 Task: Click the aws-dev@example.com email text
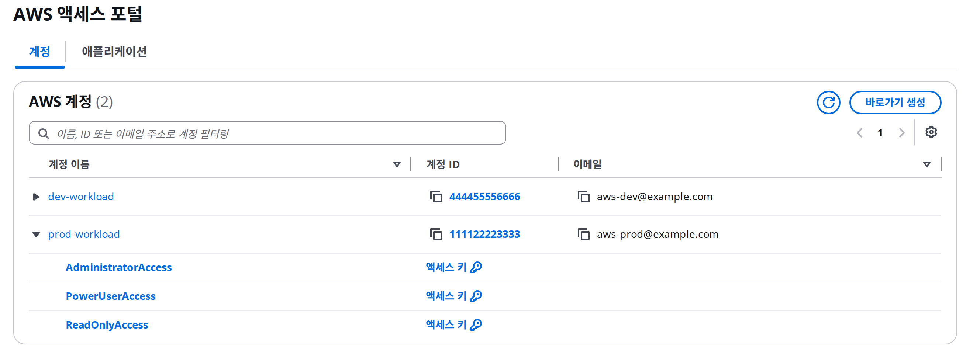[654, 197]
